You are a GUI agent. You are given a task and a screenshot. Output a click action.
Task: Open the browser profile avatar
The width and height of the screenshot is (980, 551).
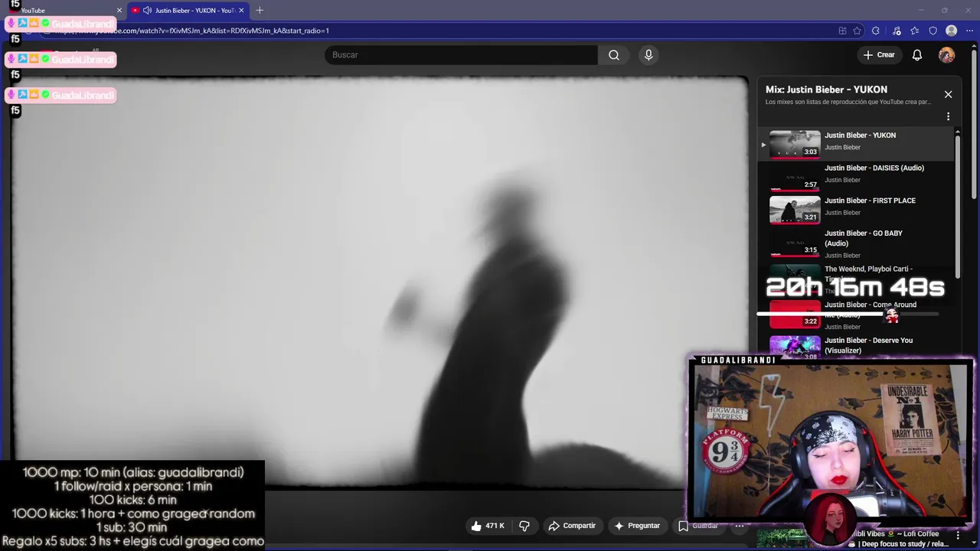952,31
